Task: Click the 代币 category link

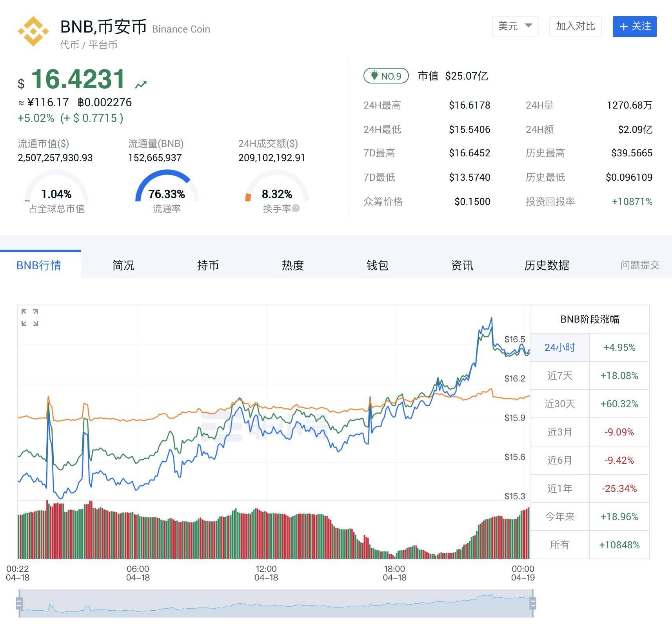Action: [70, 45]
